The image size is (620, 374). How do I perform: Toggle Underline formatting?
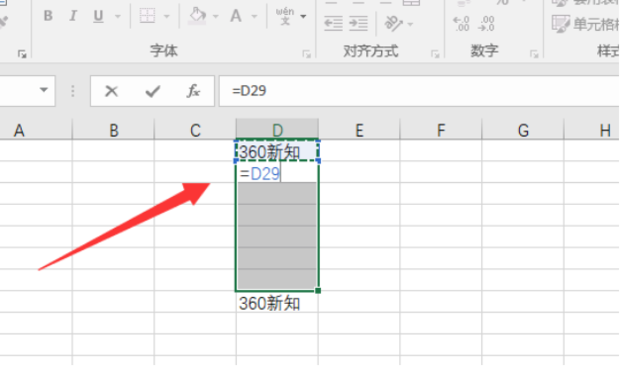(x=98, y=16)
